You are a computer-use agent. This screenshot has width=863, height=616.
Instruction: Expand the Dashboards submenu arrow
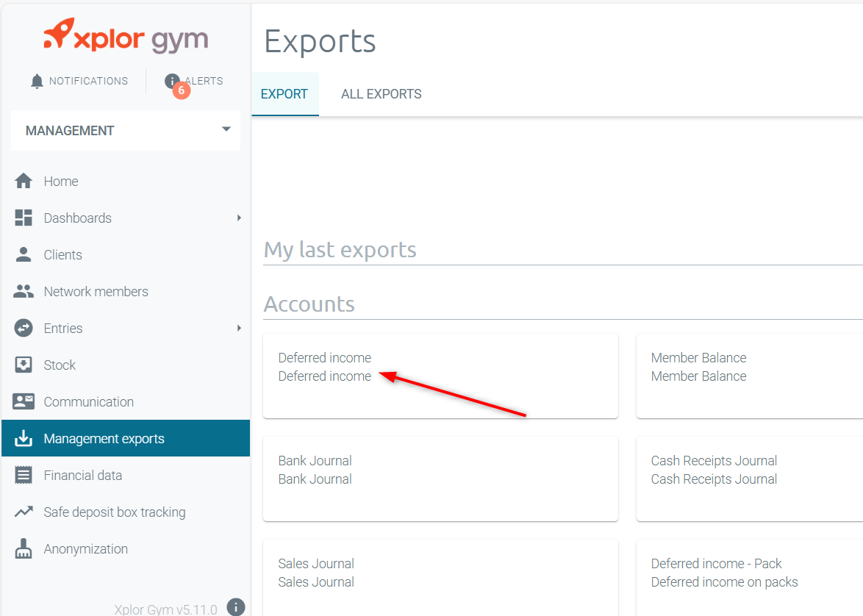(239, 218)
